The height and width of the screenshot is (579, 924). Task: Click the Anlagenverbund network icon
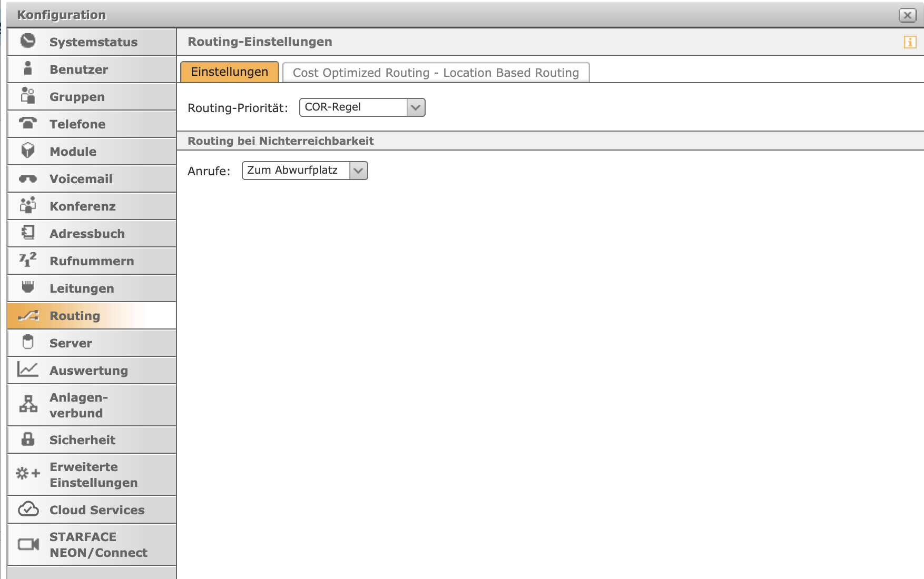[28, 404]
